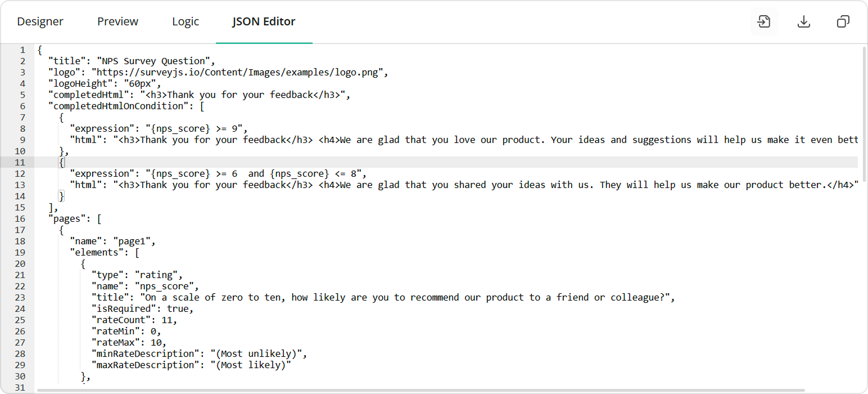
Task: Open the import JSON file icon
Action: [x=764, y=21]
